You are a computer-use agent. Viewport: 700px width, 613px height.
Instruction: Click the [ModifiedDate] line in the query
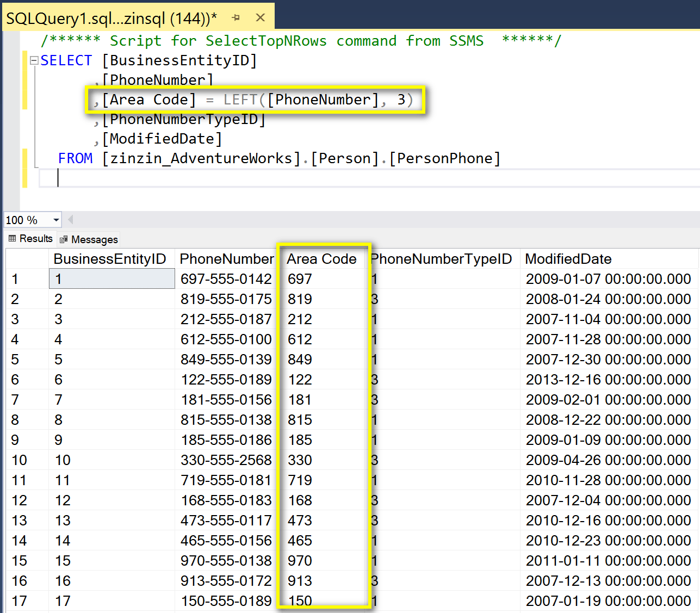158,139
